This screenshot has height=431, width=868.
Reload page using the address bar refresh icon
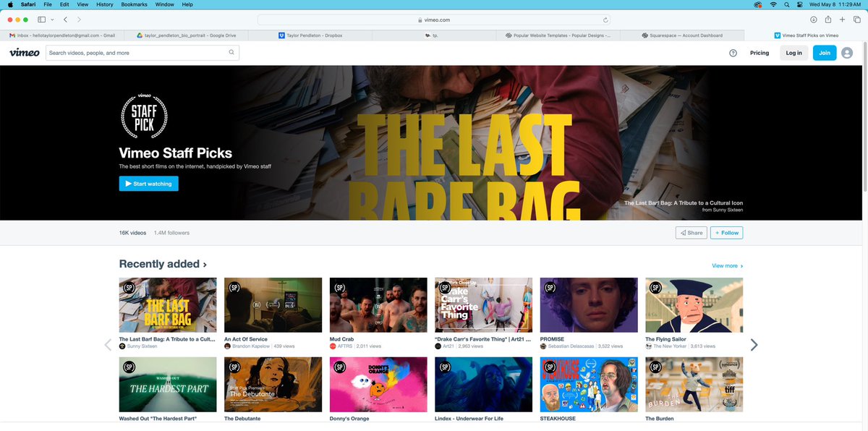pos(605,20)
